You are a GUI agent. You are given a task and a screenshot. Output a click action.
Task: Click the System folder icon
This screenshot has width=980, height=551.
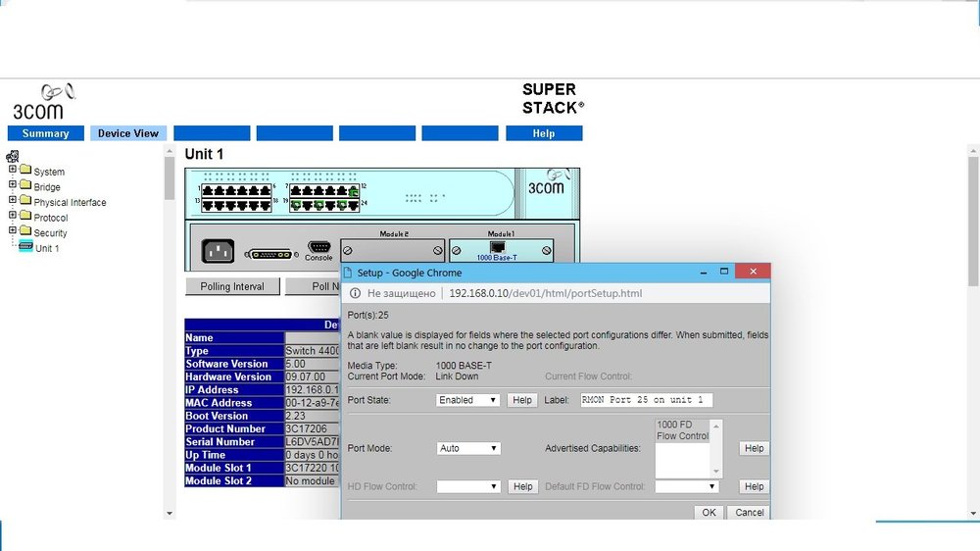[x=25, y=172]
